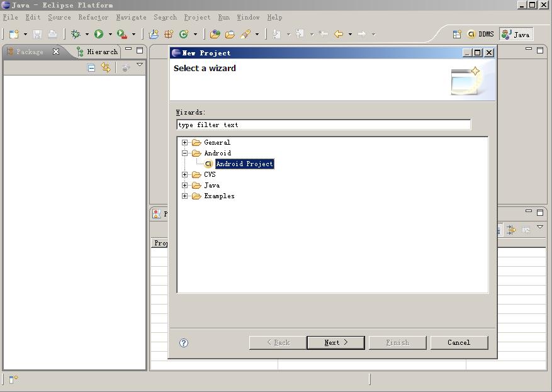Image resolution: width=552 pixels, height=392 pixels.
Task: Open the Window menu
Action: click(248, 17)
